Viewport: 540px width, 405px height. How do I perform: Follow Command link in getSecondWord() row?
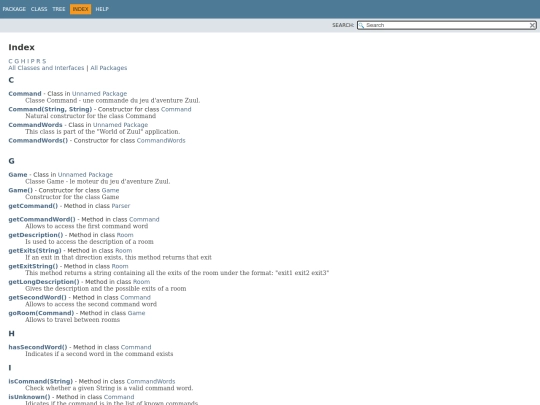pos(136,298)
